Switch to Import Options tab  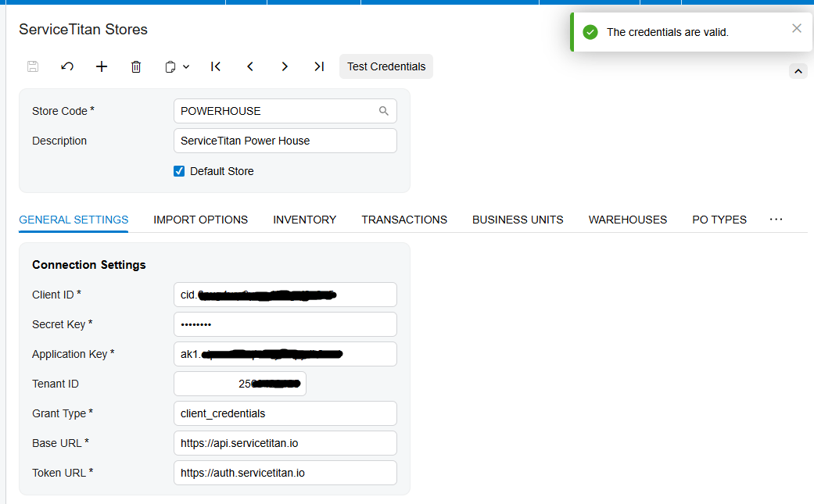201,220
